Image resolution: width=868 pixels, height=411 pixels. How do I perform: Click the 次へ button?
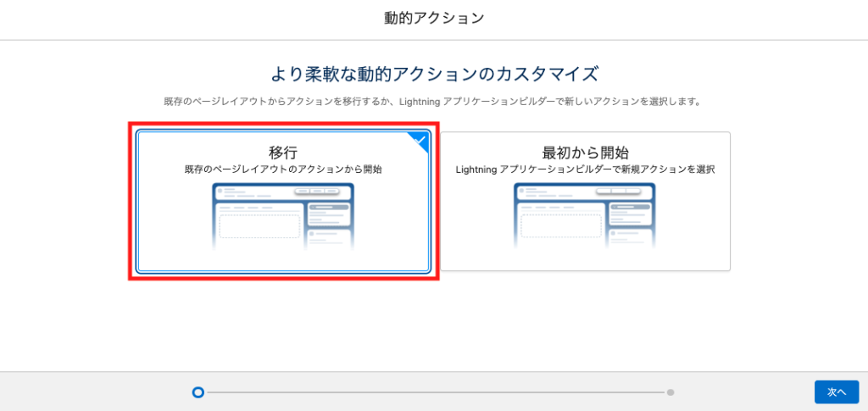click(x=837, y=392)
